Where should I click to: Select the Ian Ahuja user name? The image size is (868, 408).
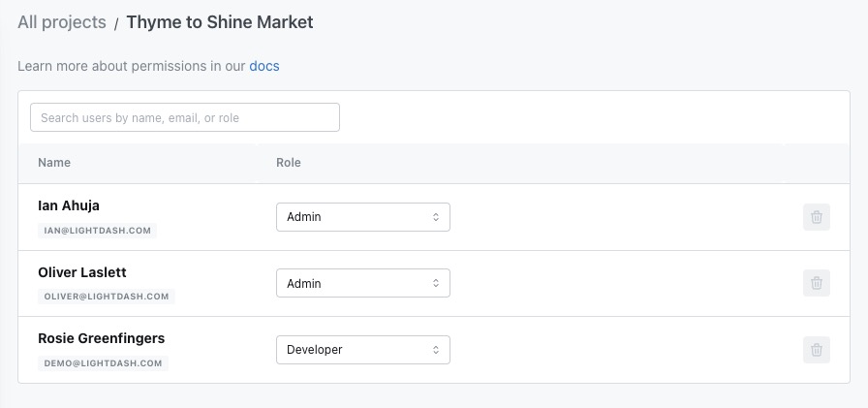[x=69, y=205]
